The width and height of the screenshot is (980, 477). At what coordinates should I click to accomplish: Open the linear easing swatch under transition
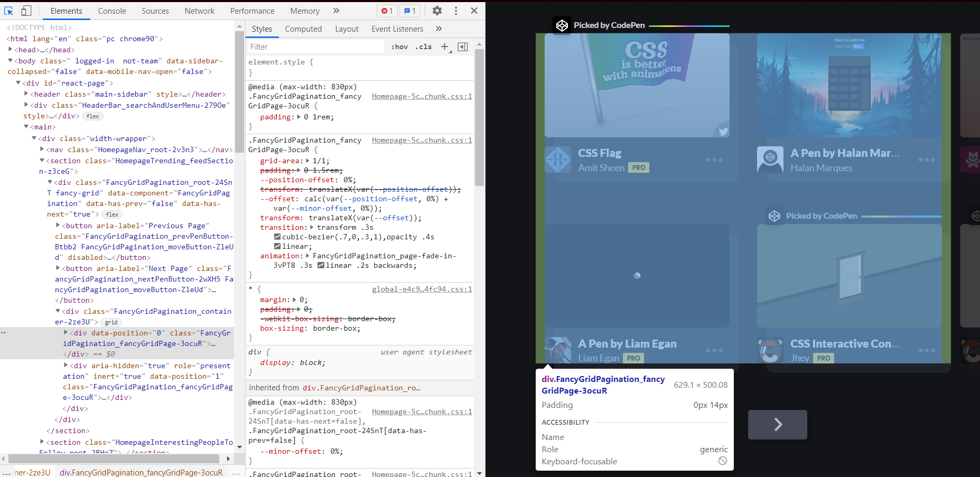(277, 247)
